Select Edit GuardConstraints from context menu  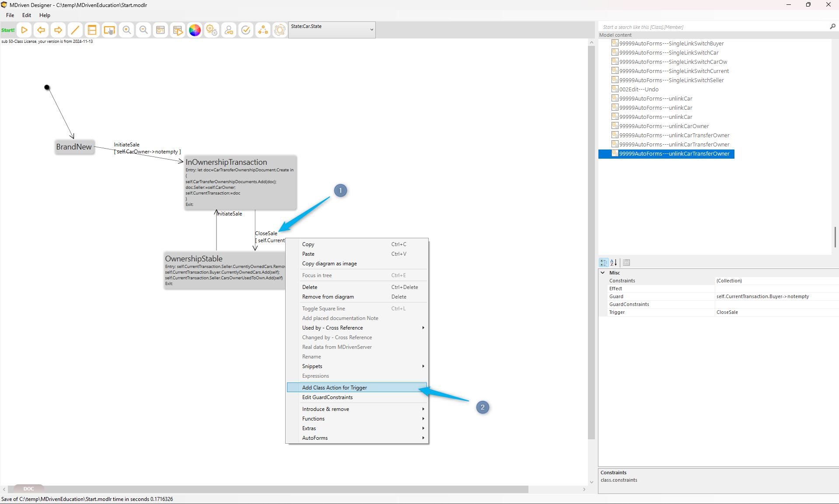(327, 397)
